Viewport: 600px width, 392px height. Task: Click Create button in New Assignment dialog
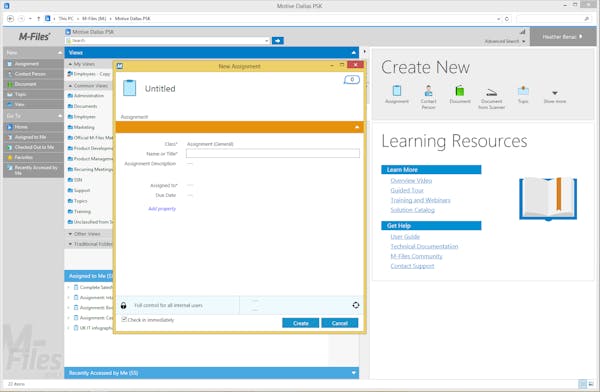pos(300,323)
